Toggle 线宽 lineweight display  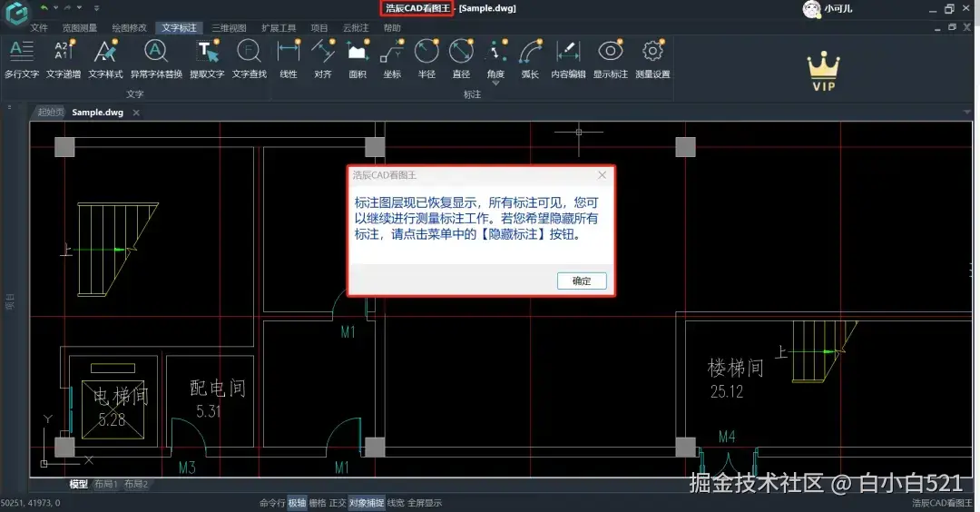click(x=396, y=503)
